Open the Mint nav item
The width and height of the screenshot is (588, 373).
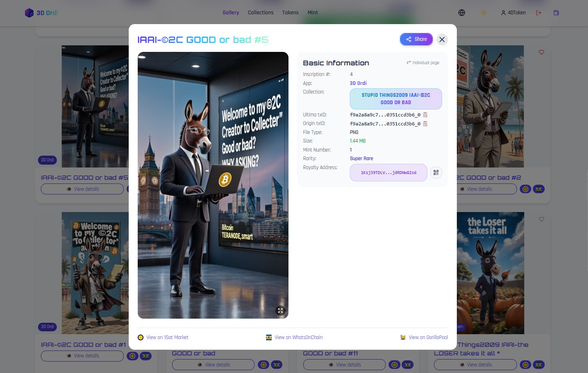point(313,13)
